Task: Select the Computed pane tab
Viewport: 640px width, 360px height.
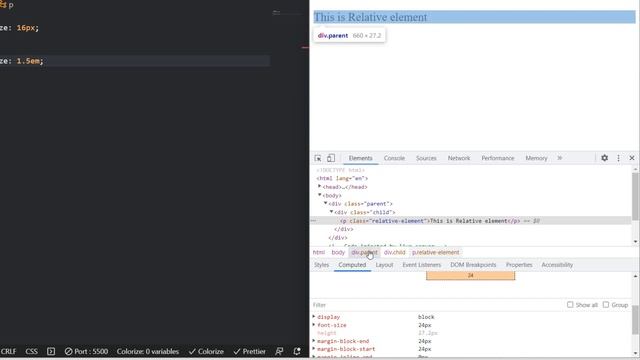Action: click(x=352, y=265)
